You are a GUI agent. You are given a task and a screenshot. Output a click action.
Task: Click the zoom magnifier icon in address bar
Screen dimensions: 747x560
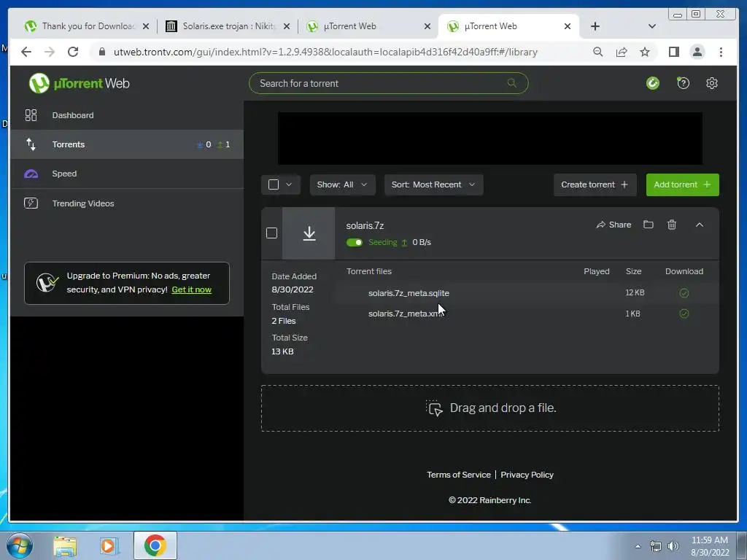pyautogui.click(x=598, y=52)
